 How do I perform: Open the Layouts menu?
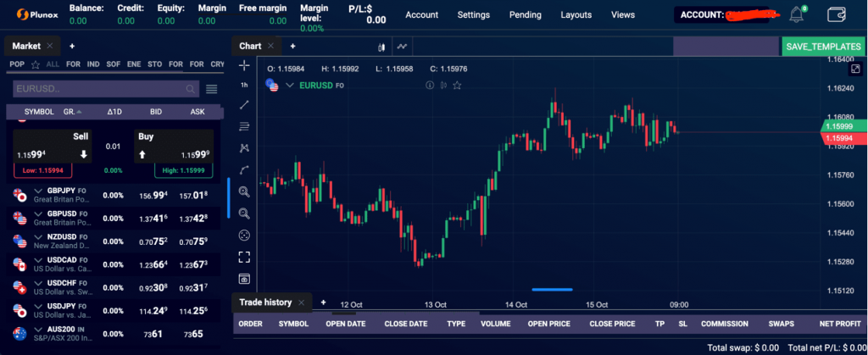[x=576, y=14]
